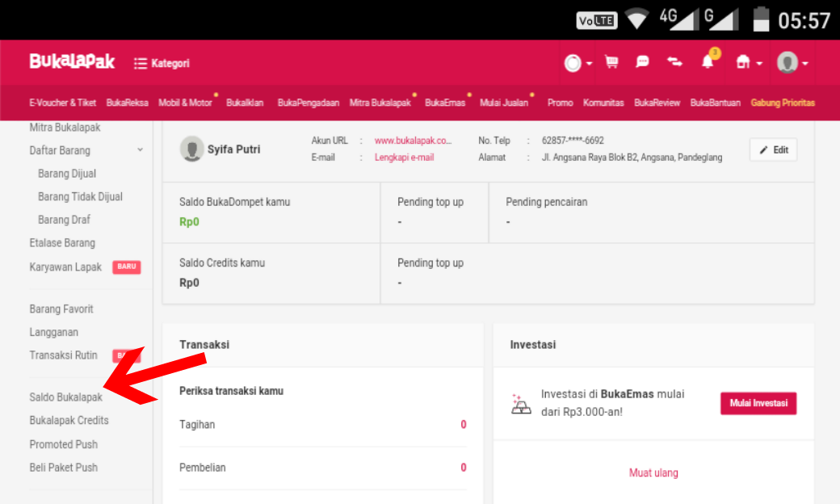The image size is (840, 504).
Task: Open Mulai Jualan menu item
Action: click(x=504, y=103)
